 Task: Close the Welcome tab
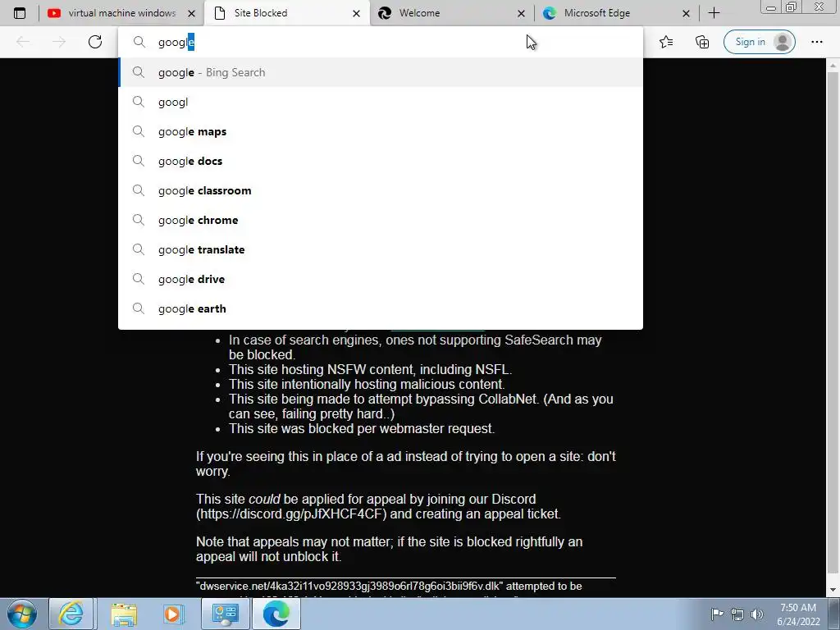click(521, 13)
